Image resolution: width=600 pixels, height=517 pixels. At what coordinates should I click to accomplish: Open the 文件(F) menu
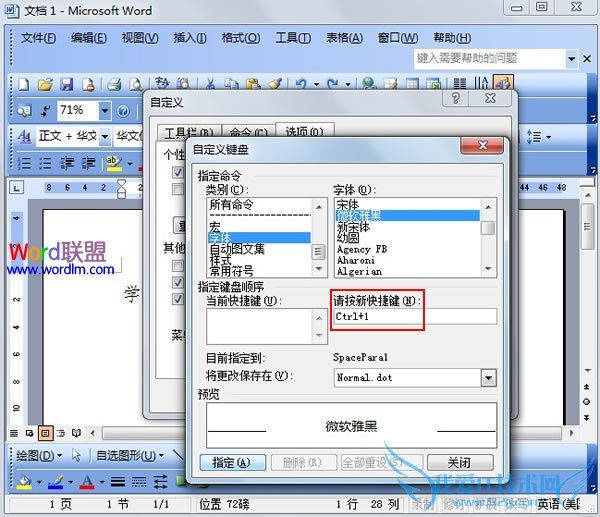point(38,38)
